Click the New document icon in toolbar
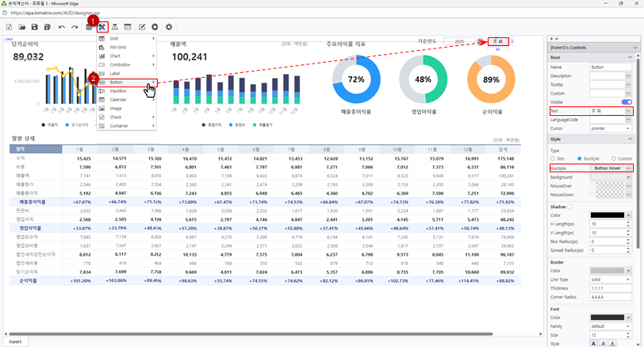The width and height of the screenshot is (644, 347). pyautogui.click(x=10, y=27)
